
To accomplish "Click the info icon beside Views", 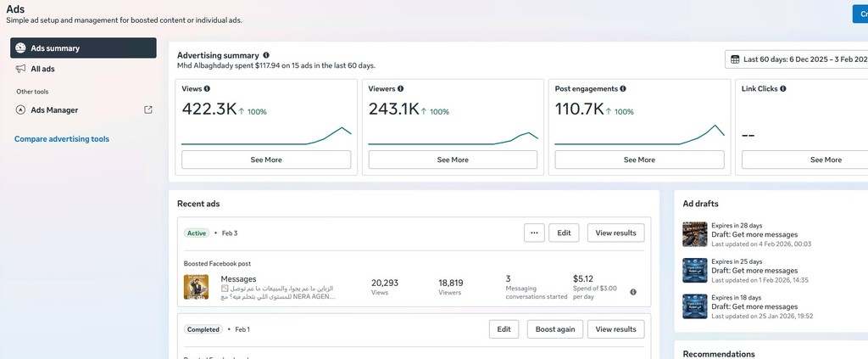I will [x=207, y=88].
